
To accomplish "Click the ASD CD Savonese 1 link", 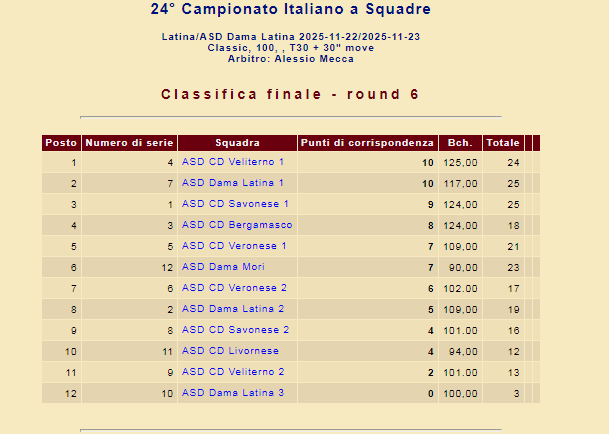I will pos(235,204).
